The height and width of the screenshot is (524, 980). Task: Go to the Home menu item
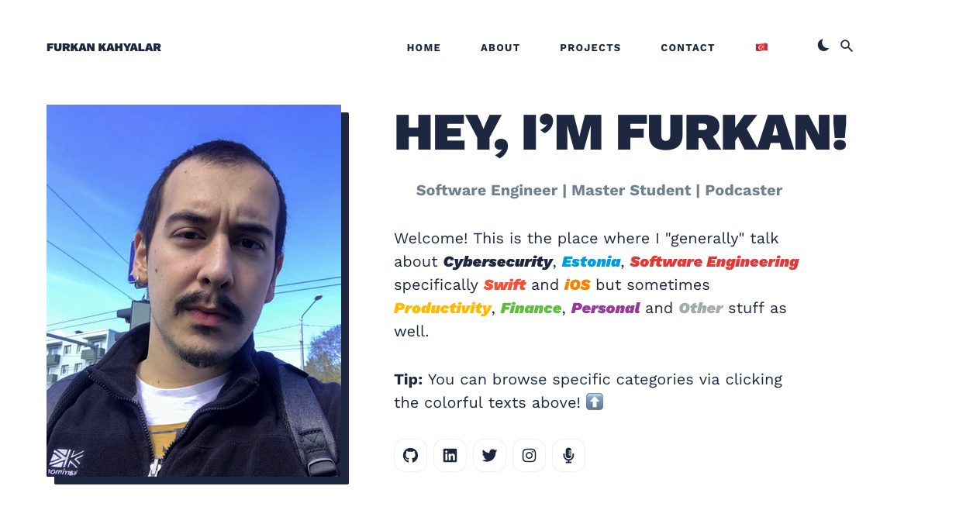pos(423,47)
